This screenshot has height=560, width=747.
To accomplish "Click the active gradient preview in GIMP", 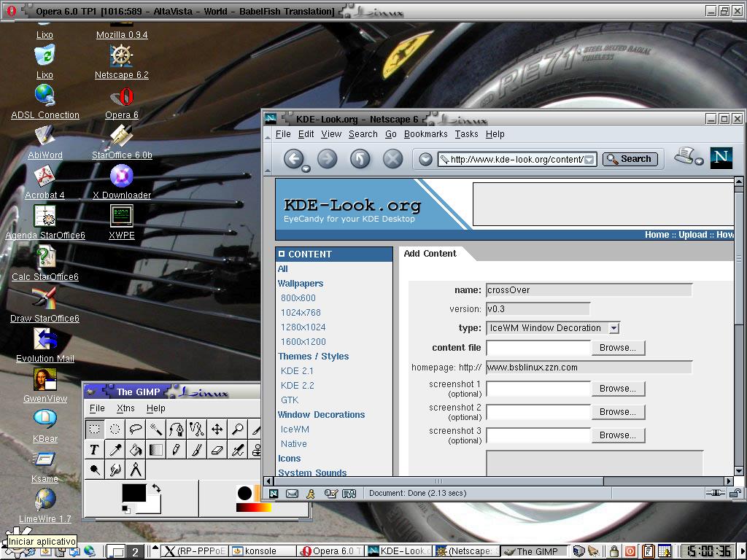I will point(253,507).
